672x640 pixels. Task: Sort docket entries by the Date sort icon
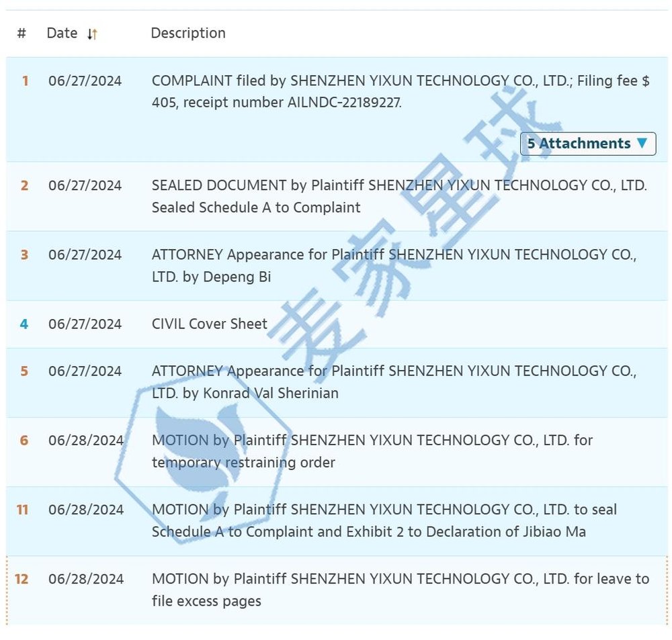click(x=92, y=34)
